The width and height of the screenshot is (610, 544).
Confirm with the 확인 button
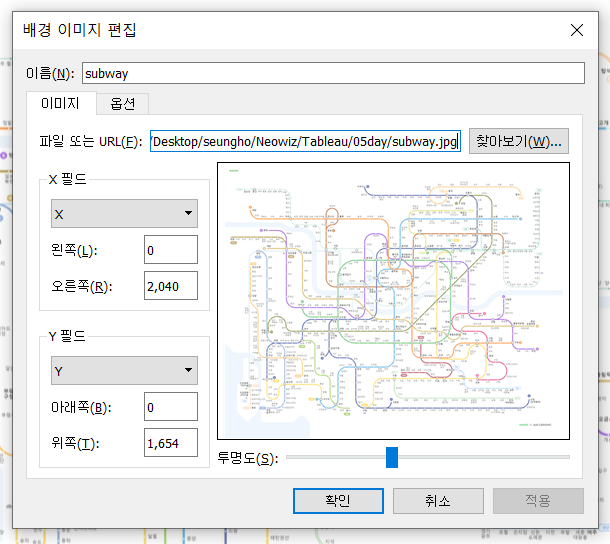[x=338, y=501]
